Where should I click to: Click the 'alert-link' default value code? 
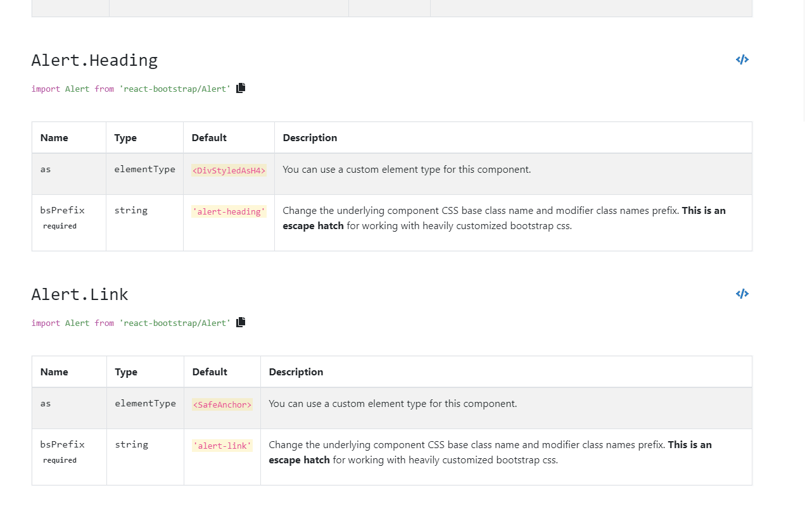222,446
